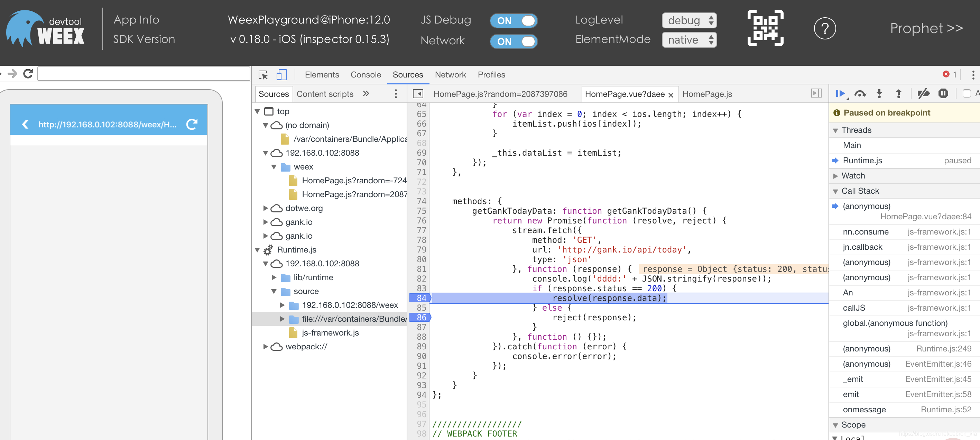980x440 pixels.
Task: Select nn.consume call stack frame
Action: [904, 232]
